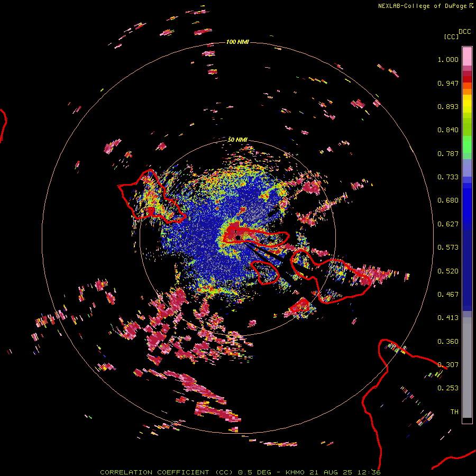Click the 0.467 color scale value

point(448,295)
